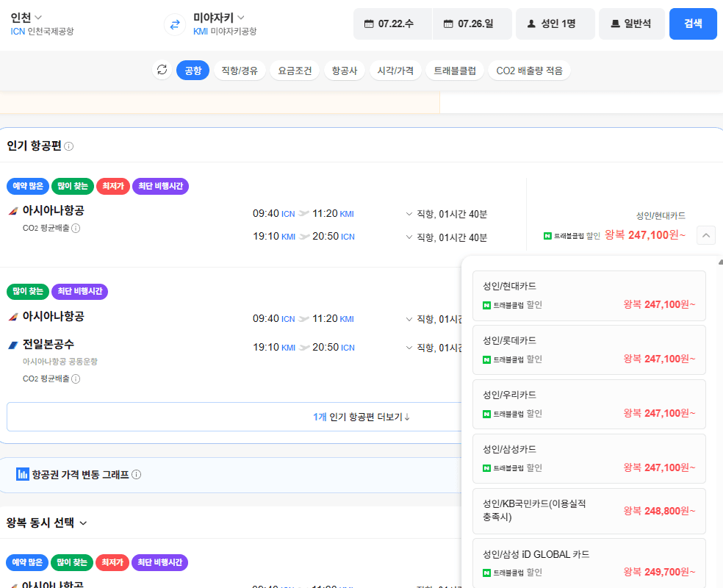Click Naver icon in 성인/현대카드 fare option
The image size is (723, 588).
coord(486,305)
